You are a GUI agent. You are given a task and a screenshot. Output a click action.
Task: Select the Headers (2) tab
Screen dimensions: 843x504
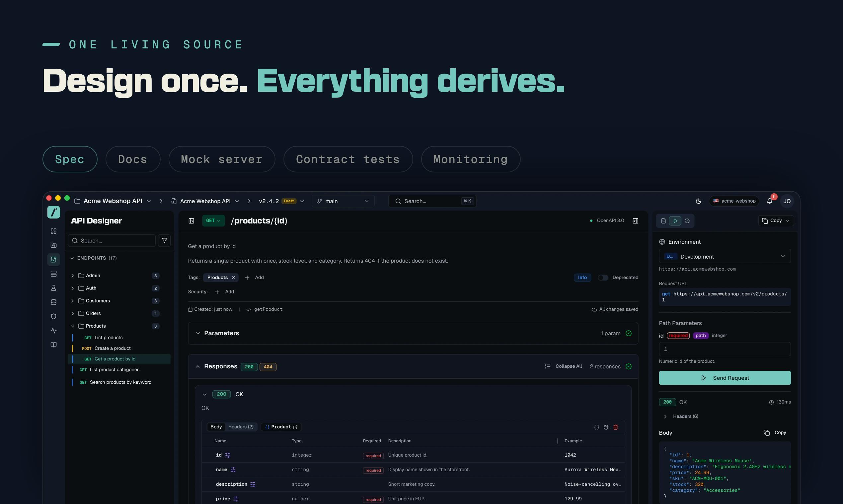[x=241, y=427]
